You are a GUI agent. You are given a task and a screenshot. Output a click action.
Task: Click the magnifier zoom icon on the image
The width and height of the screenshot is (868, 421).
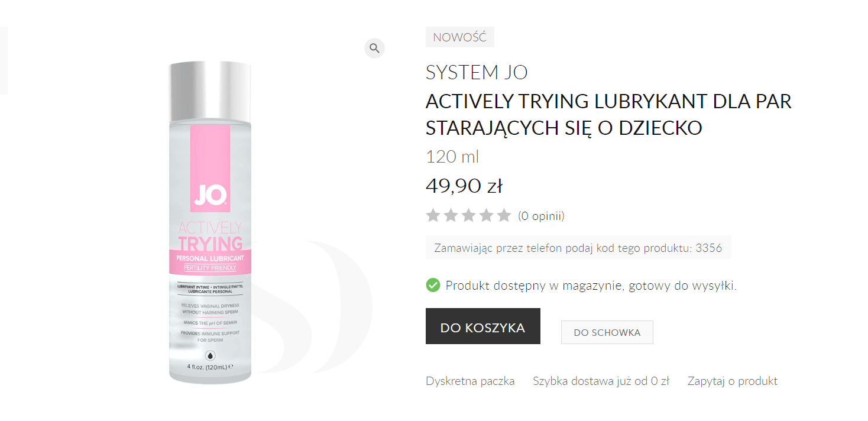point(374,48)
